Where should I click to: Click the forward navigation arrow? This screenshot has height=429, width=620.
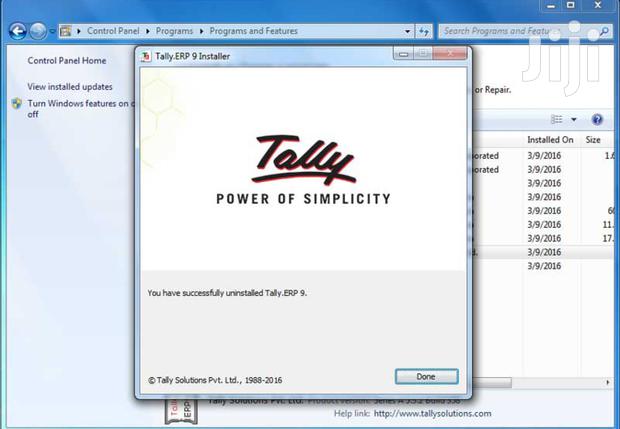tap(38, 31)
